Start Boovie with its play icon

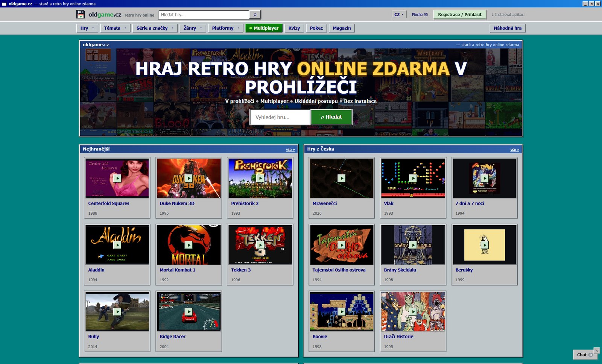pyautogui.click(x=341, y=311)
